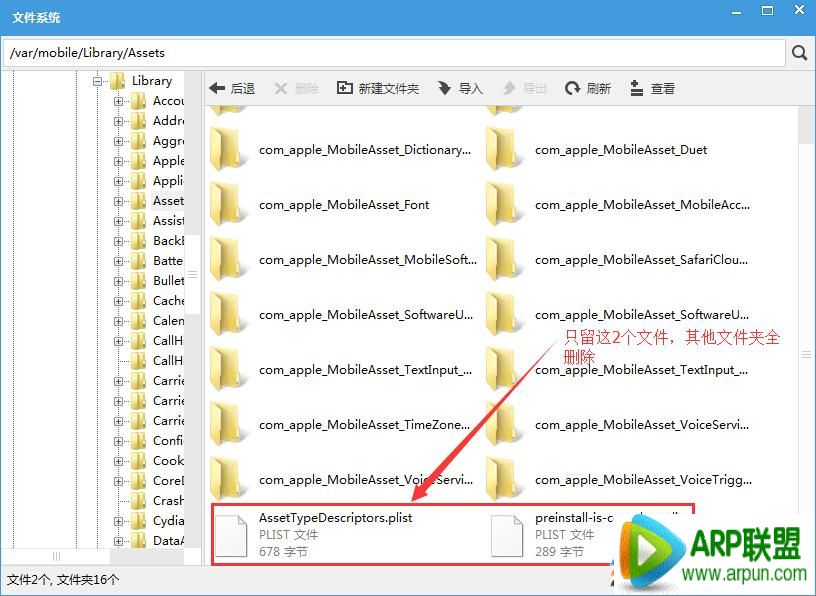
Task: Click the path address field
Action: (x=394, y=53)
